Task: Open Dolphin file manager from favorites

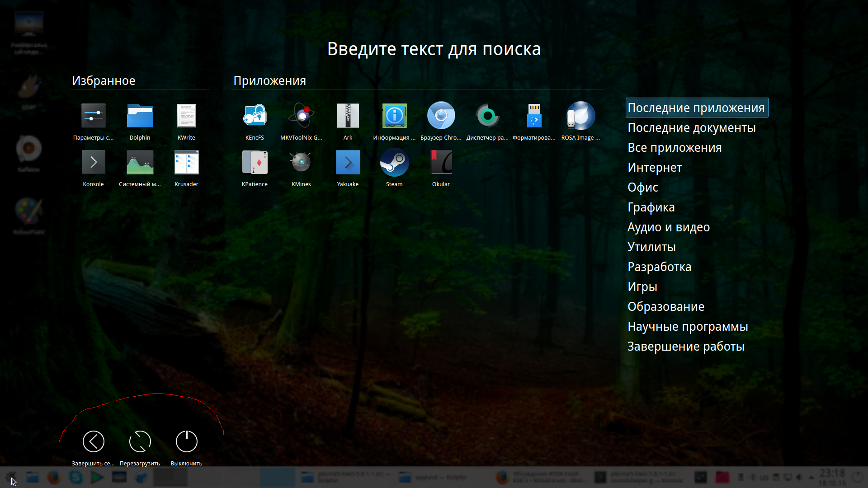Action: 140,117
